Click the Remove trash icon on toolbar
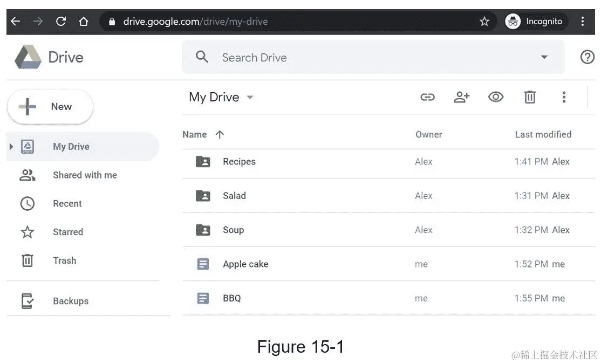 pyautogui.click(x=529, y=97)
